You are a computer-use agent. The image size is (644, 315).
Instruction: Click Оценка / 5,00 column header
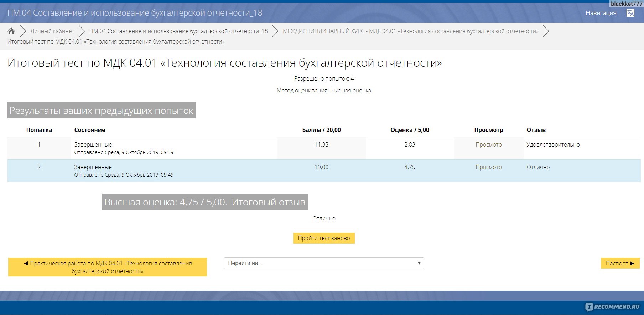click(x=410, y=130)
